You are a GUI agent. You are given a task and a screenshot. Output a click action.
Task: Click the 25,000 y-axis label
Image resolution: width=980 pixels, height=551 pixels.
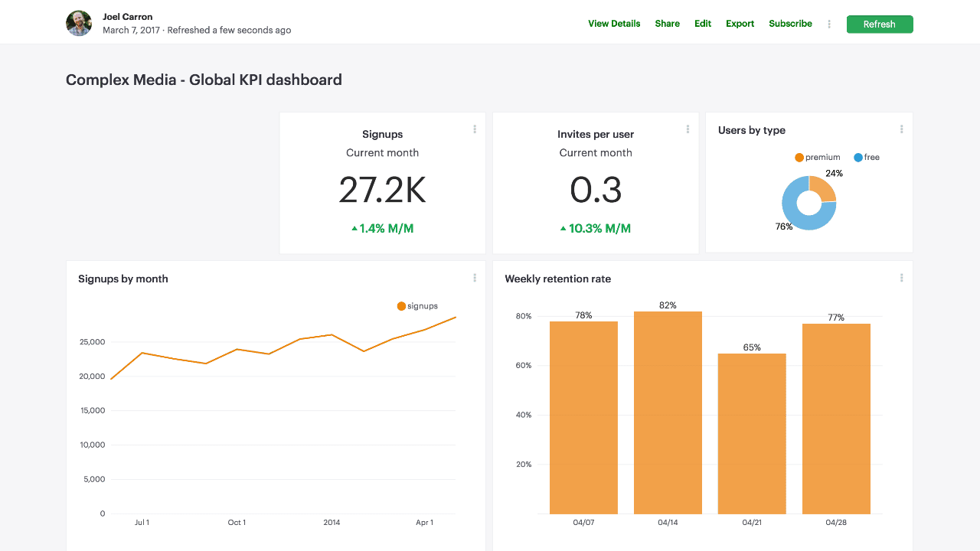click(x=93, y=342)
